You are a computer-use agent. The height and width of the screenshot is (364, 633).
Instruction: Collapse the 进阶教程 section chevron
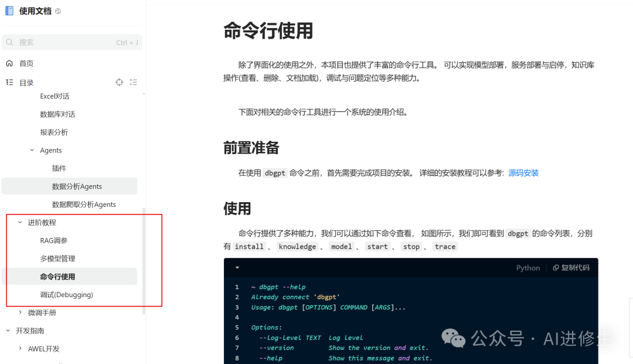point(20,222)
